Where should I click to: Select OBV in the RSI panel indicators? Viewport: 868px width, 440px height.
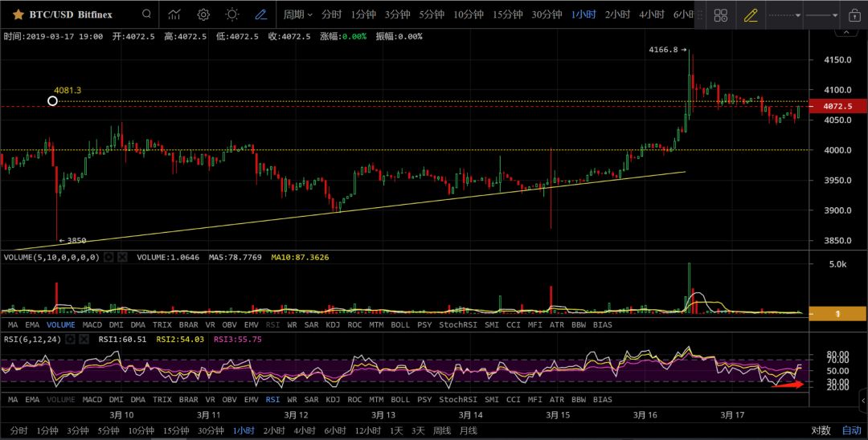pos(229,399)
